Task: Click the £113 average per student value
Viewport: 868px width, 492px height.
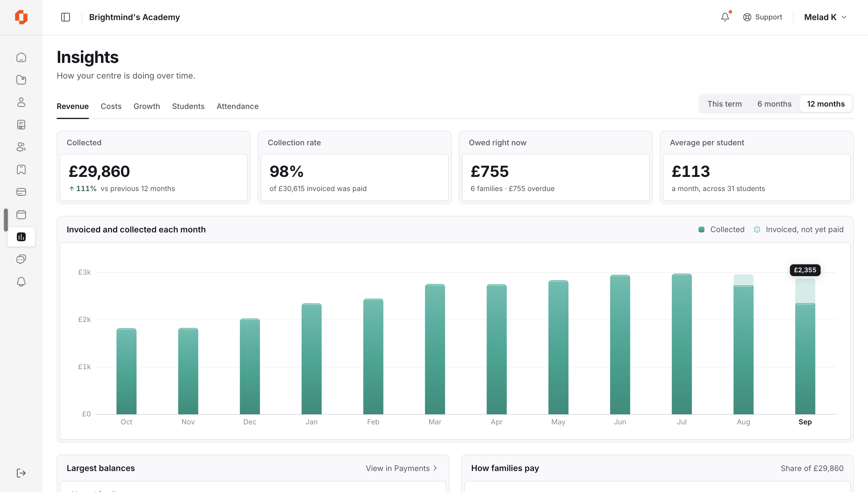Action: [x=691, y=171]
